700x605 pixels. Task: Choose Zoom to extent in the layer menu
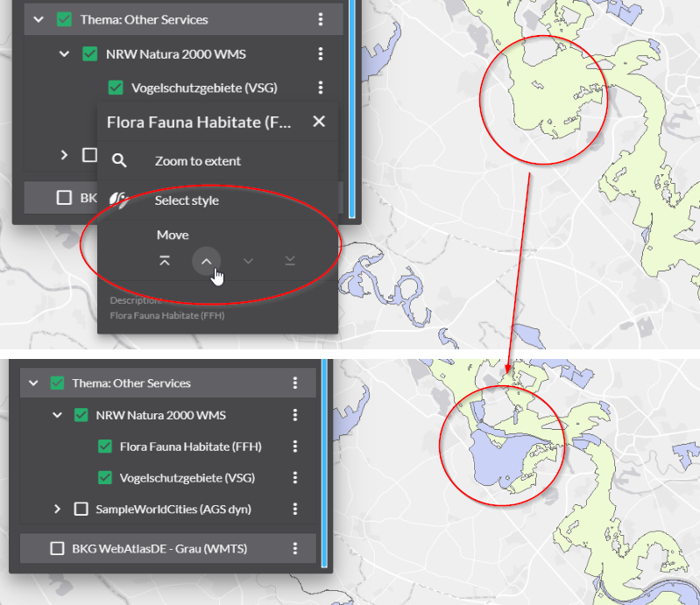(197, 161)
